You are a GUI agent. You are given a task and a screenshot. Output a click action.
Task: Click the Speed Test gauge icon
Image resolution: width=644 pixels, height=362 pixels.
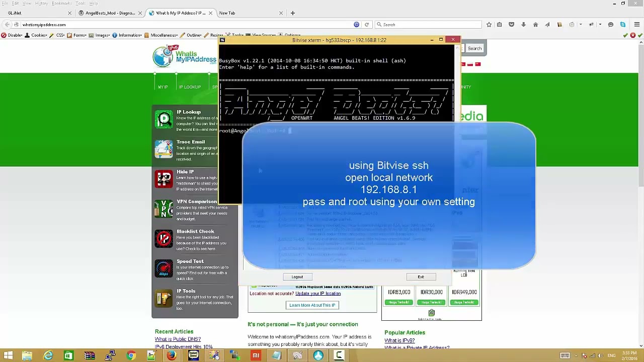(x=164, y=268)
